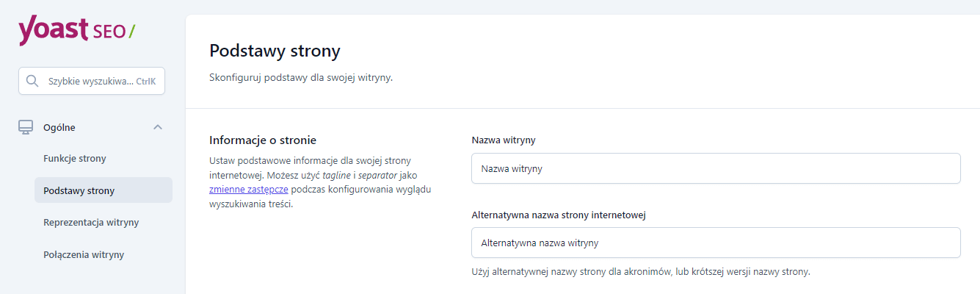The width and height of the screenshot is (980, 294).
Task: Click the Ogólne monitor icon
Action: (26, 127)
